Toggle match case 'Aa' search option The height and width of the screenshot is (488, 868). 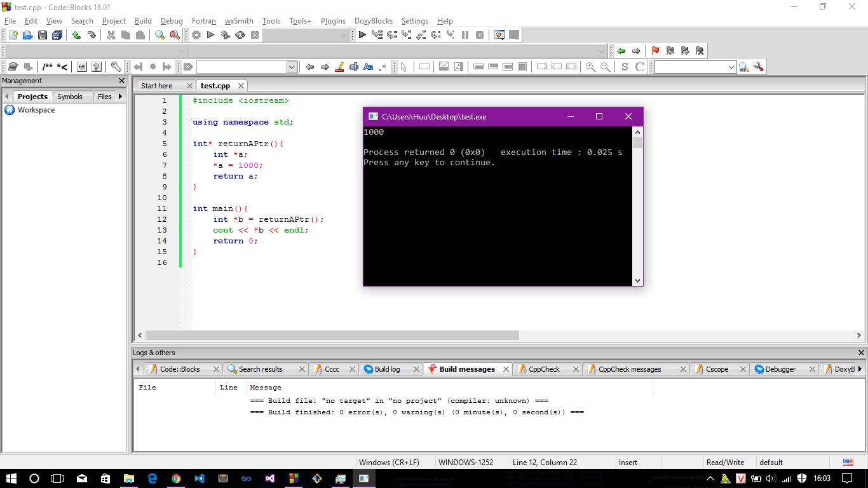point(368,67)
